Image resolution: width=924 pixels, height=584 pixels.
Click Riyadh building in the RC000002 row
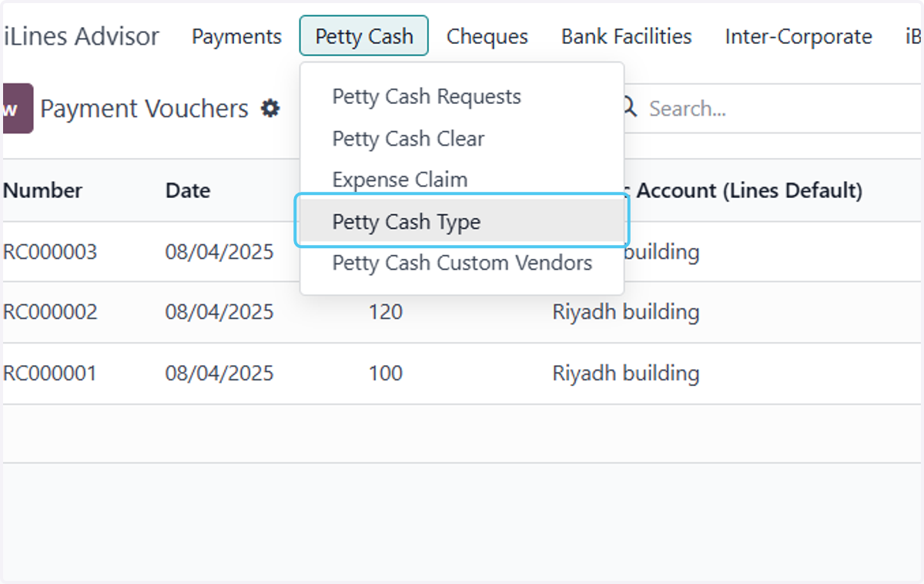point(626,312)
